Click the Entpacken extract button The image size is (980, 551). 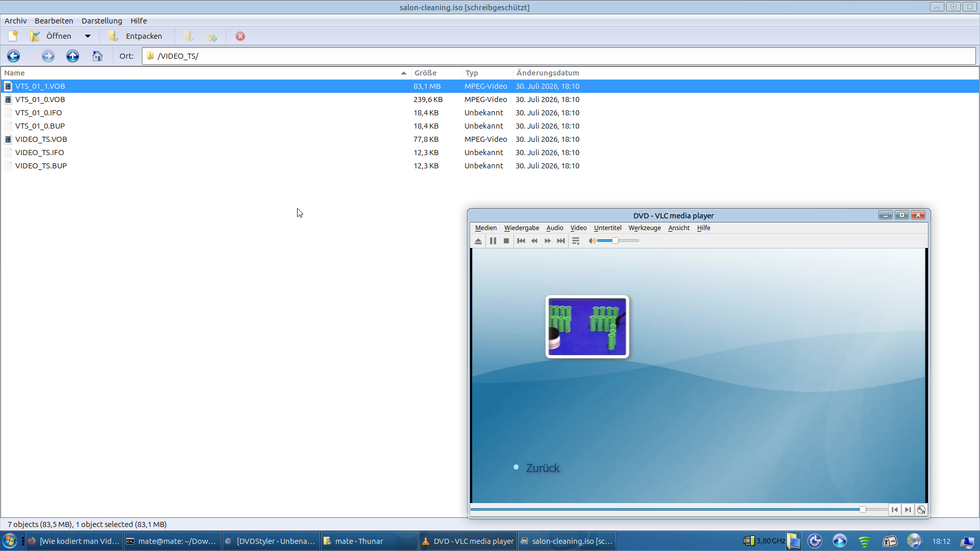(x=136, y=36)
